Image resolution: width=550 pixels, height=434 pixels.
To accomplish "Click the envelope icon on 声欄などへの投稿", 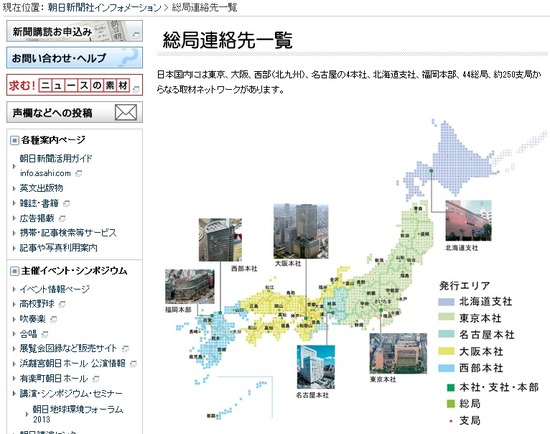I will point(126,113).
